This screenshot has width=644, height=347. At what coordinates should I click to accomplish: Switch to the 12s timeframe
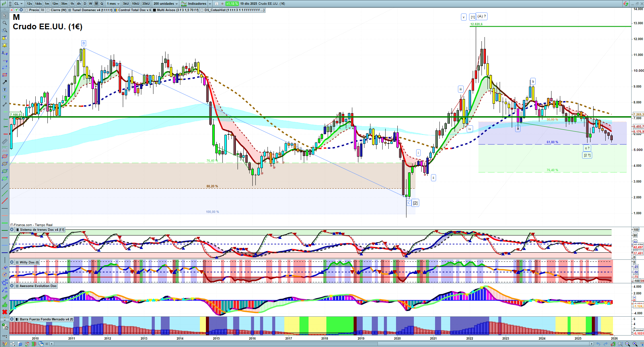(x=29, y=4)
